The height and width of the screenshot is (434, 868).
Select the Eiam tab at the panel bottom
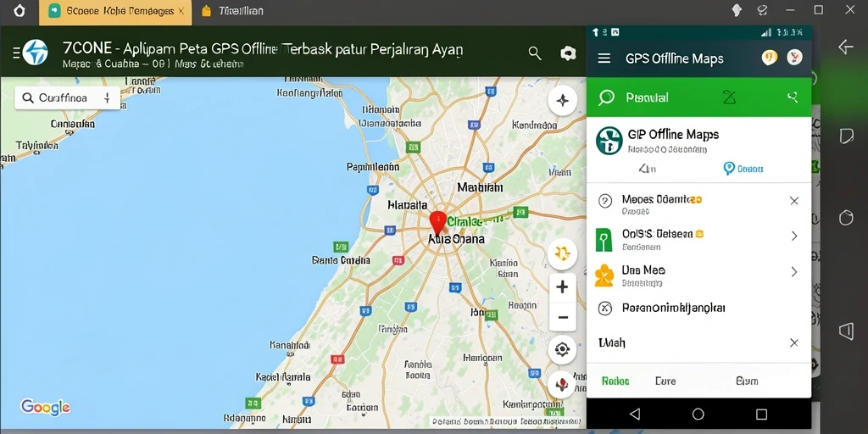[747, 381]
